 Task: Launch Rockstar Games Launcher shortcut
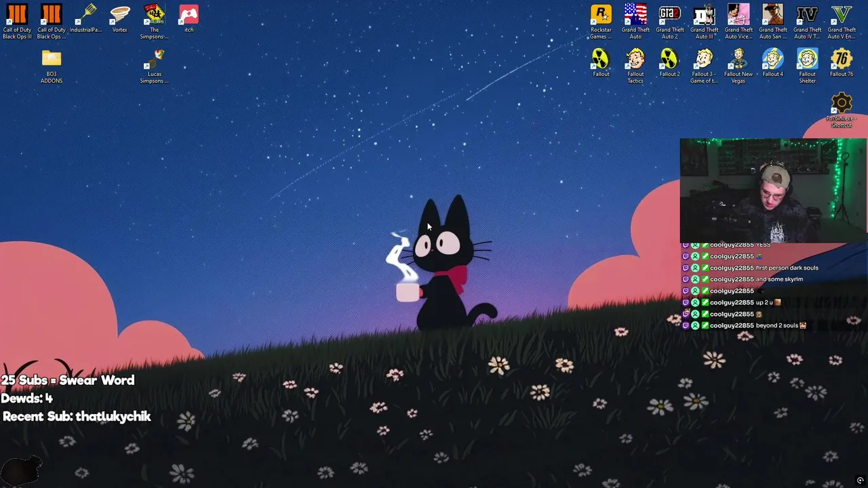[601, 22]
